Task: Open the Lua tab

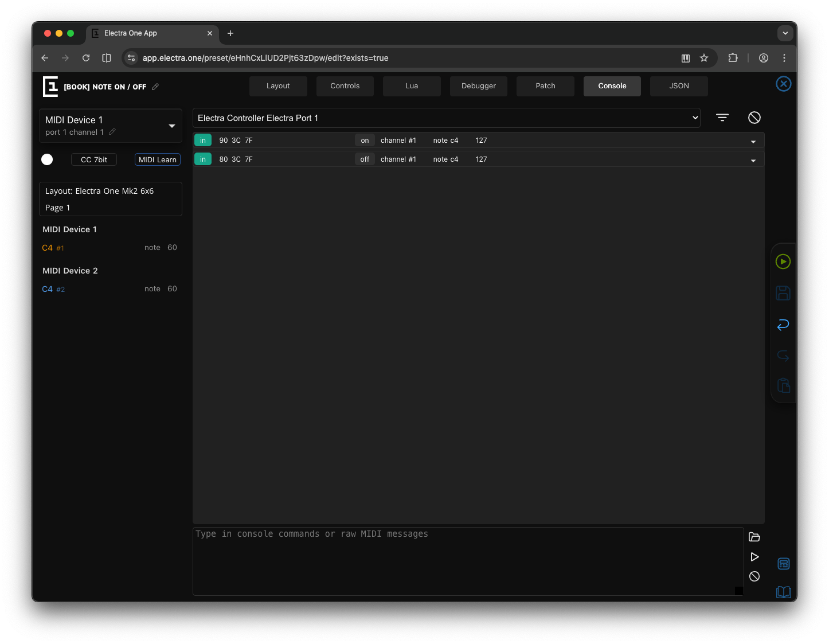Action: [x=412, y=86]
